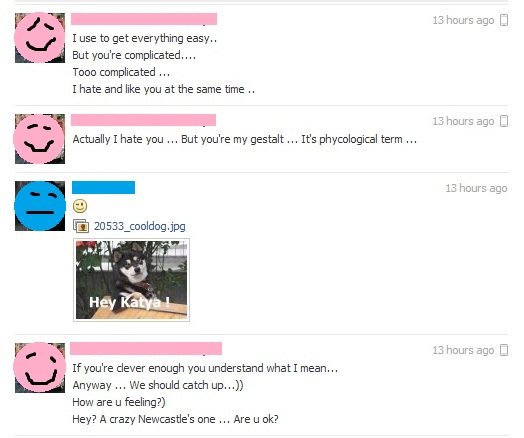The width and height of the screenshot is (524, 438).
Task: Open the pink avatar on the first message
Action: coord(40,38)
